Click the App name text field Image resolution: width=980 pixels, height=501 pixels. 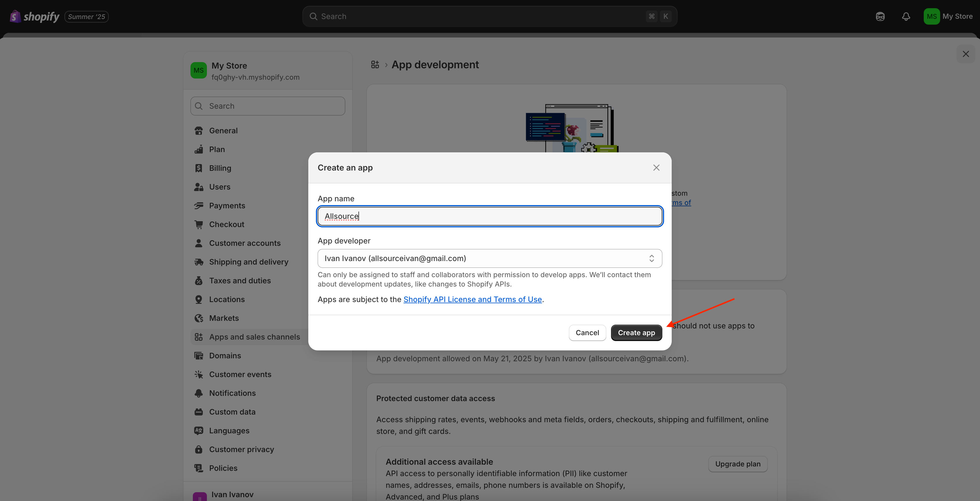(489, 216)
